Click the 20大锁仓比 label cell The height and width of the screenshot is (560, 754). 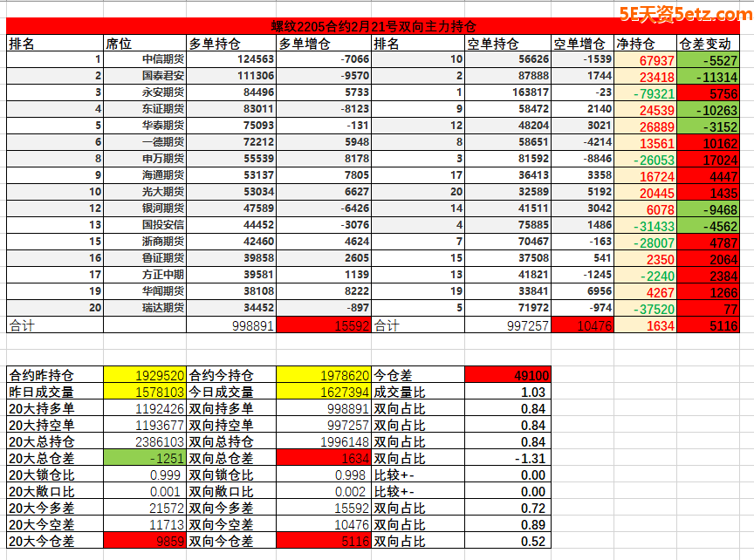(54, 475)
